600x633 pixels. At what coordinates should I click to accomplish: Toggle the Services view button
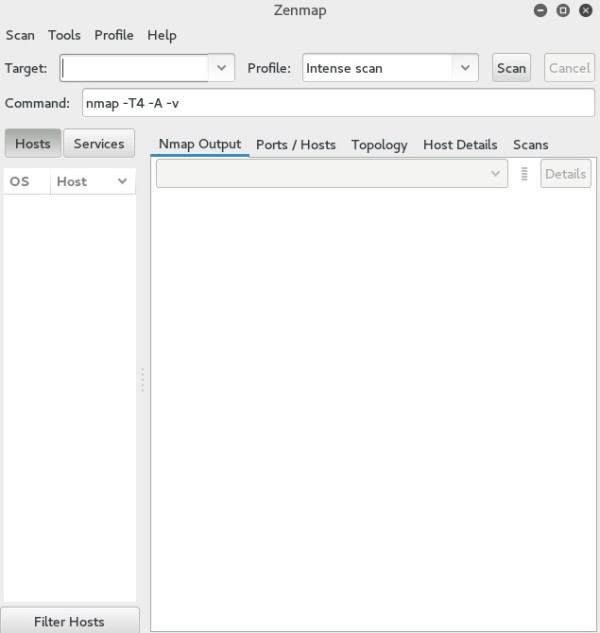pyautogui.click(x=99, y=144)
